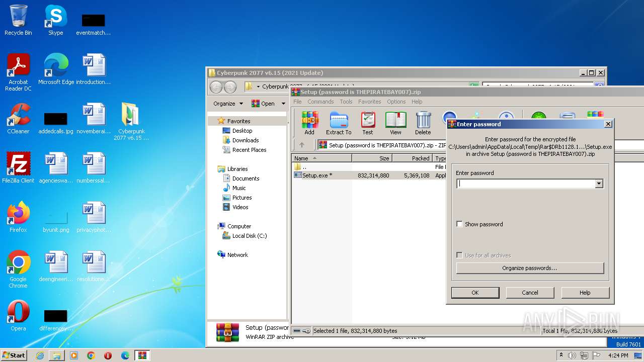Click the Delete toolbar icon in WinRAR
This screenshot has height=362, width=644.
coord(423,123)
